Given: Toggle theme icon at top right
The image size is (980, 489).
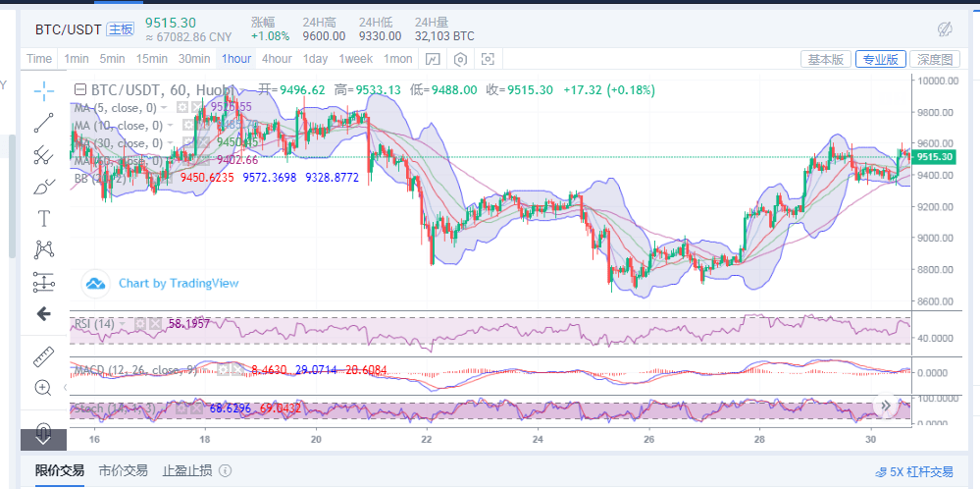Looking at the screenshot, I should coord(945,28).
